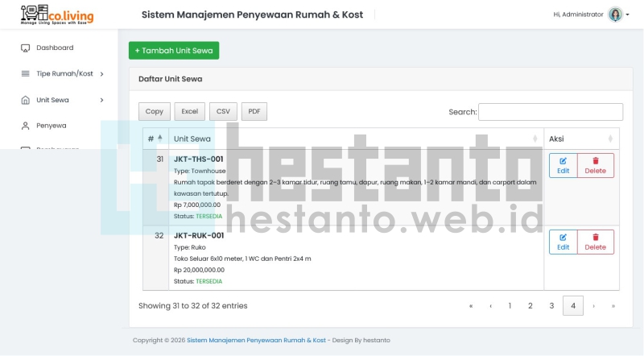This screenshot has height=356, width=644.
Task: Open the Administrator account dropdown arrow
Action: click(x=627, y=14)
